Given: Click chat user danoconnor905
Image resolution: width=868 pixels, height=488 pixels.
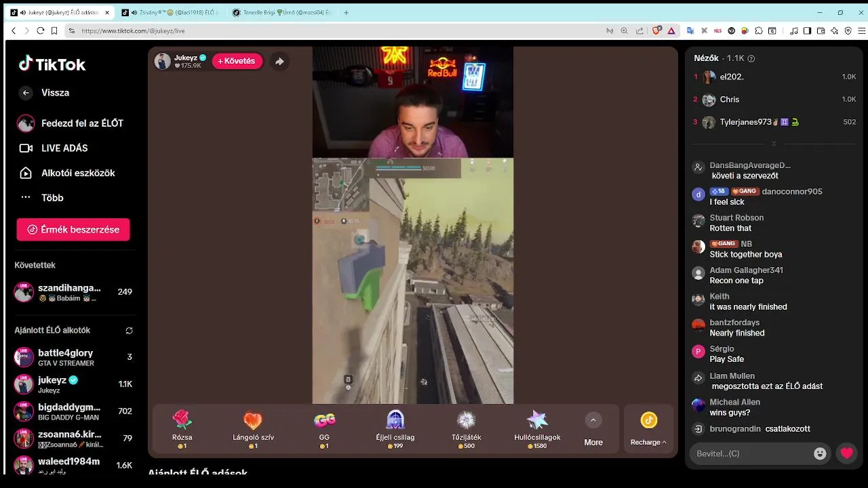Looking at the screenshot, I should point(792,192).
